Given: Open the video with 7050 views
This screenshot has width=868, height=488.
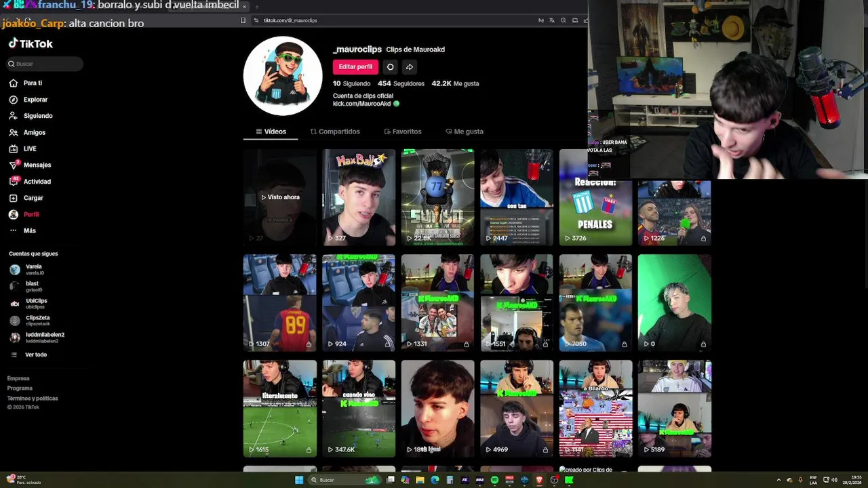Looking at the screenshot, I should [595, 302].
